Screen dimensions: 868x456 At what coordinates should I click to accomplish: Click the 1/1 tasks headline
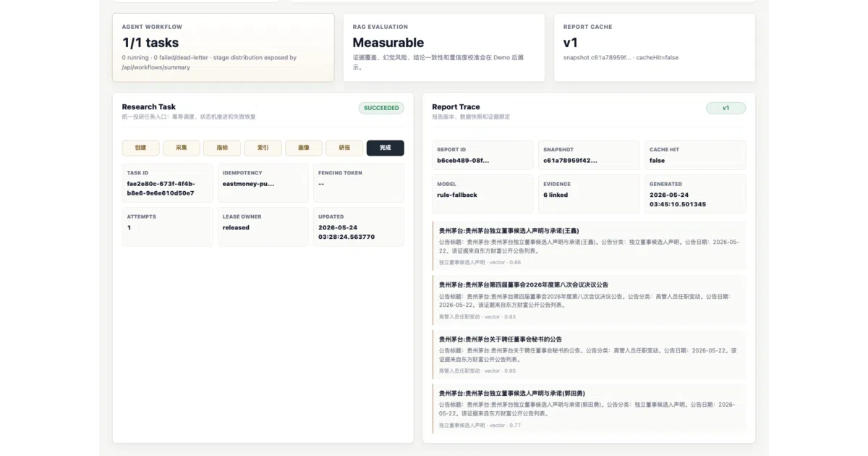[x=150, y=43]
